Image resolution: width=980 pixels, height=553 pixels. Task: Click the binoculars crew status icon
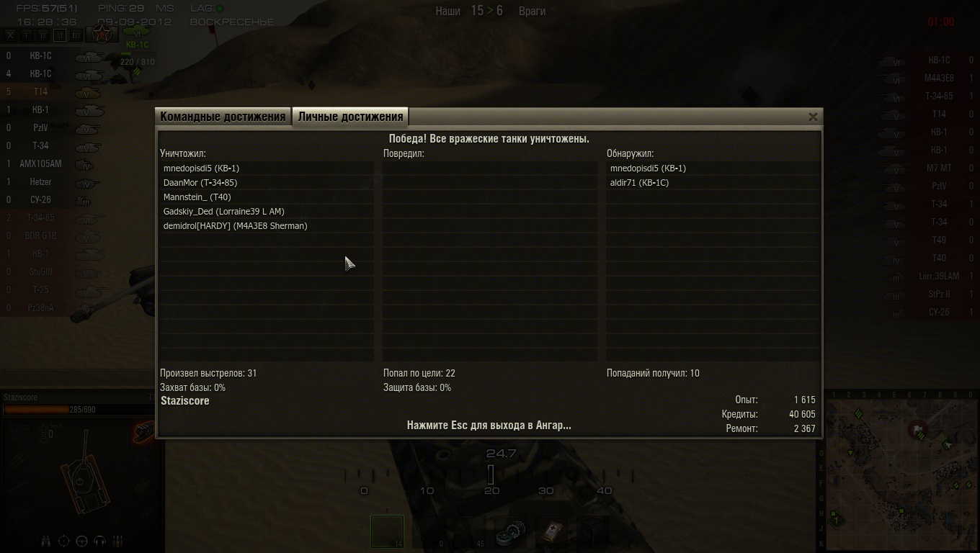[x=46, y=541]
